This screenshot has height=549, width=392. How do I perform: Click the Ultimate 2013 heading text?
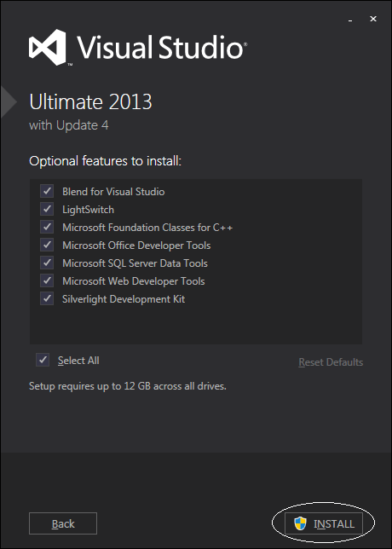[90, 102]
